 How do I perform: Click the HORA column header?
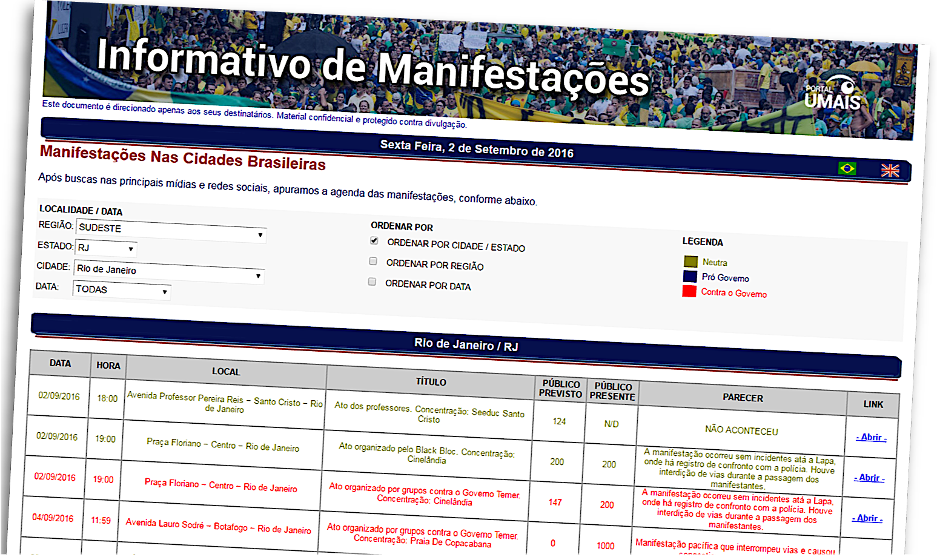[108, 365]
